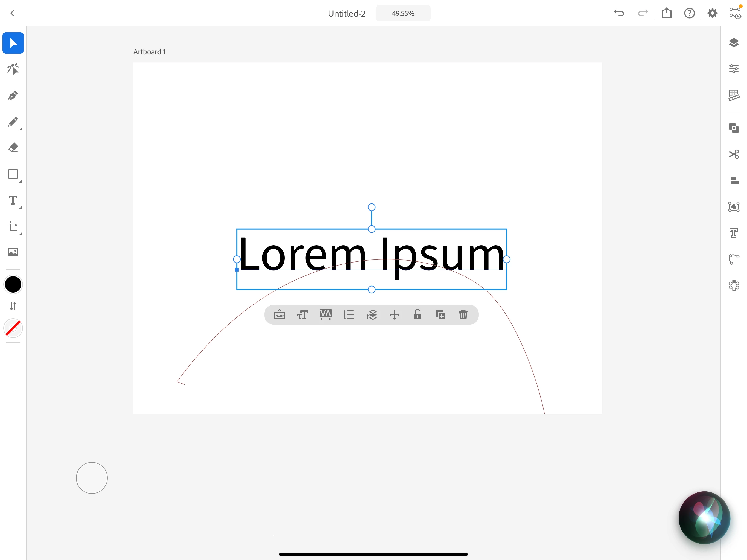Viewport: 747px width, 560px height.
Task: Open the zoom level 49.55% dropdown
Action: [403, 13]
